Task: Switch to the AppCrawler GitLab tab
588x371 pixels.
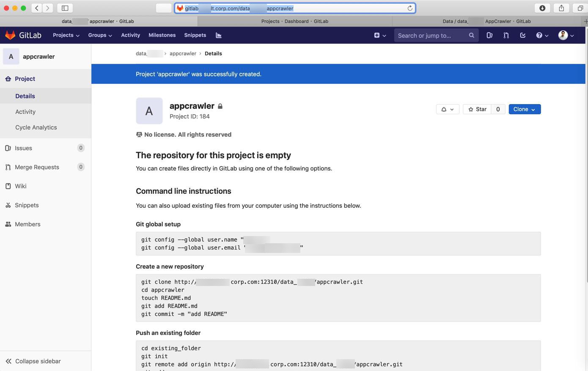Action: [x=486, y=21]
